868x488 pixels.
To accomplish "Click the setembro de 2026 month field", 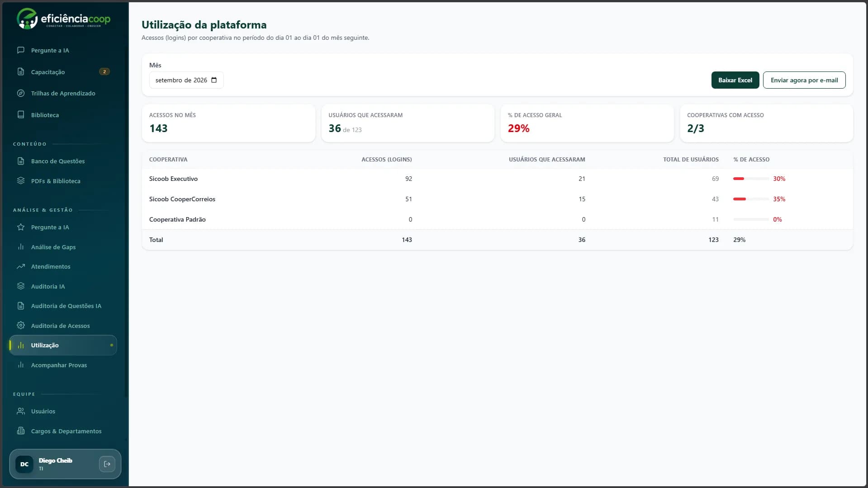I will [x=186, y=80].
